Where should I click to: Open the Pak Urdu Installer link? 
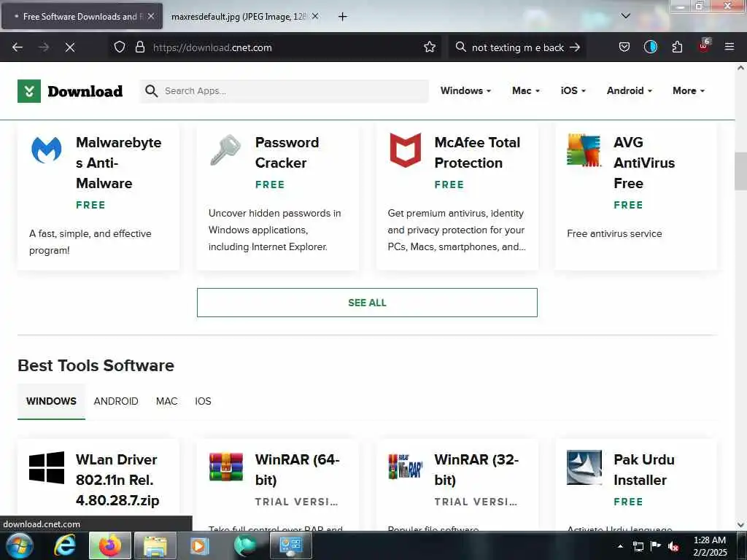[x=643, y=470]
